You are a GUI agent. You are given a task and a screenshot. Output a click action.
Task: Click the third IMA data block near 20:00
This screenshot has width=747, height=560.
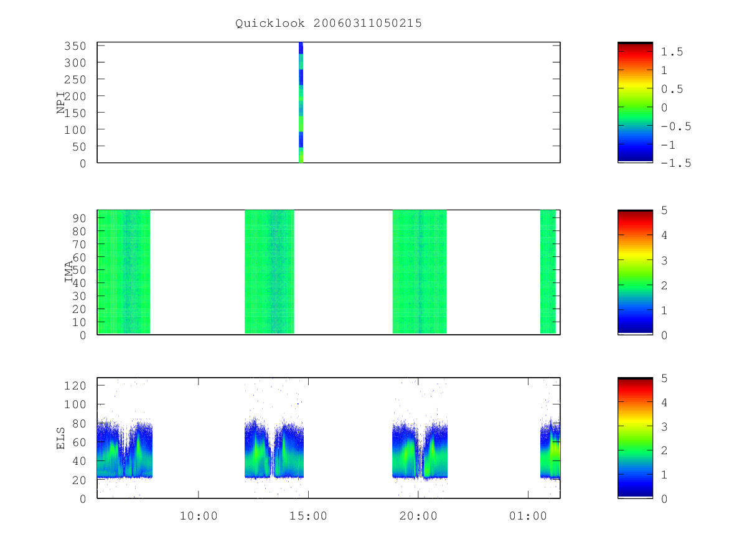tap(420, 272)
